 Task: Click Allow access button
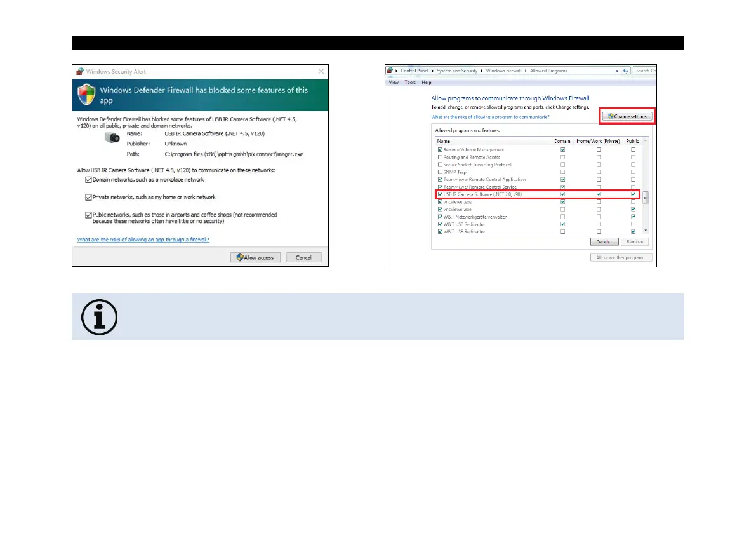256,257
